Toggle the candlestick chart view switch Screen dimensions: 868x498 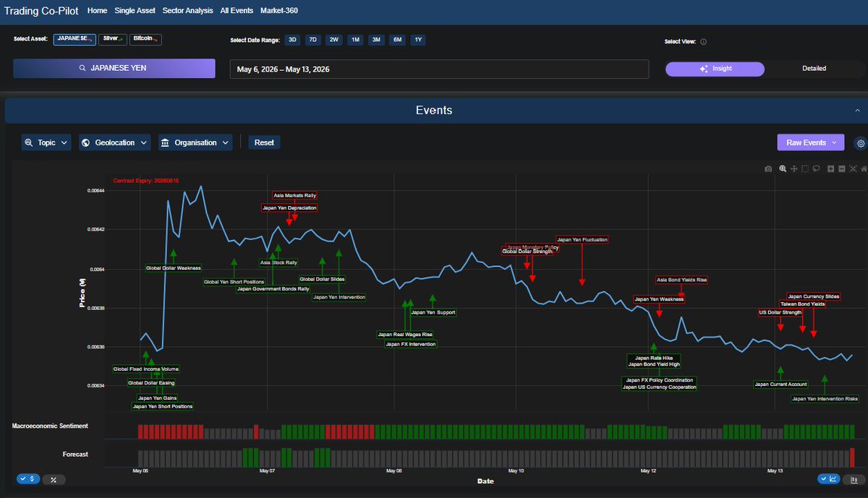click(x=854, y=479)
